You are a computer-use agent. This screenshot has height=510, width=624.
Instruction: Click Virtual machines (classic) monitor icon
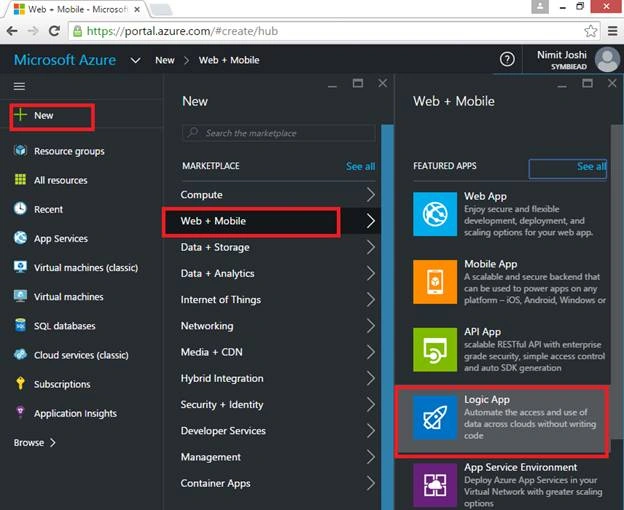click(x=20, y=267)
